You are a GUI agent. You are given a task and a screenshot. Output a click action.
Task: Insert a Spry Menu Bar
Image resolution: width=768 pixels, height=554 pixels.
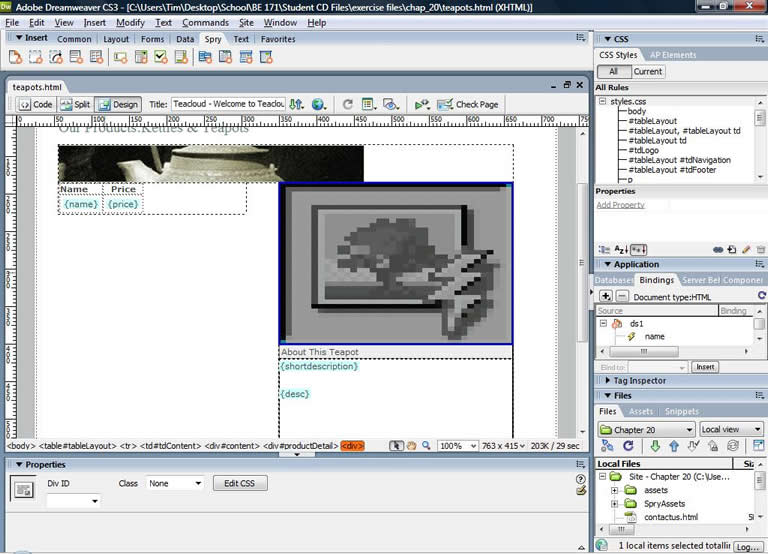coord(205,57)
